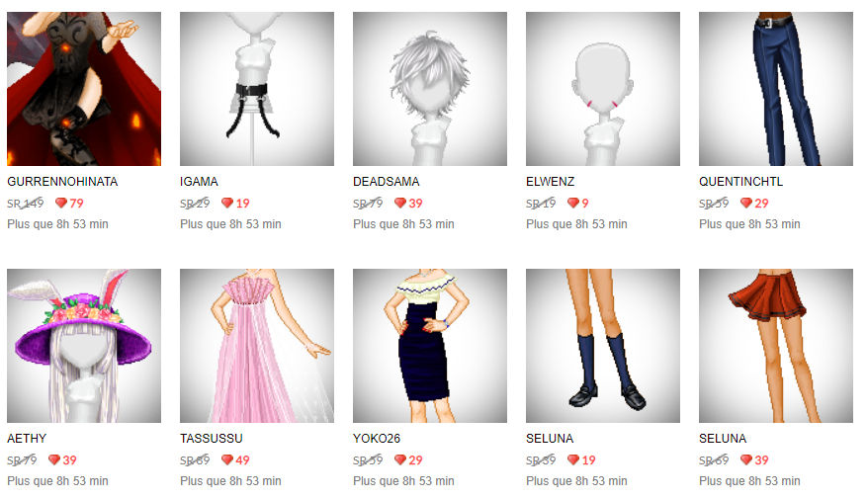Click the gem icon by QUENTINCHTL price 29
868x499 pixels.
pos(746,203)
